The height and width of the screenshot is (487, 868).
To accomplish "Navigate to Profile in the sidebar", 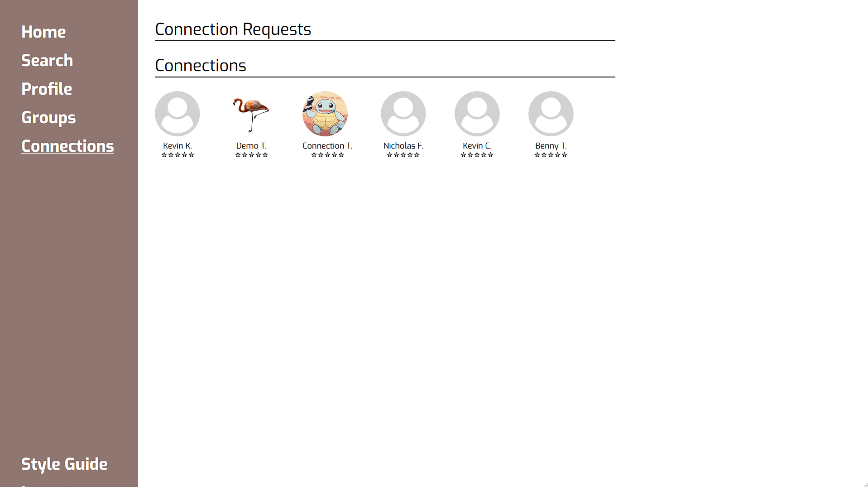I will (47, 89).
